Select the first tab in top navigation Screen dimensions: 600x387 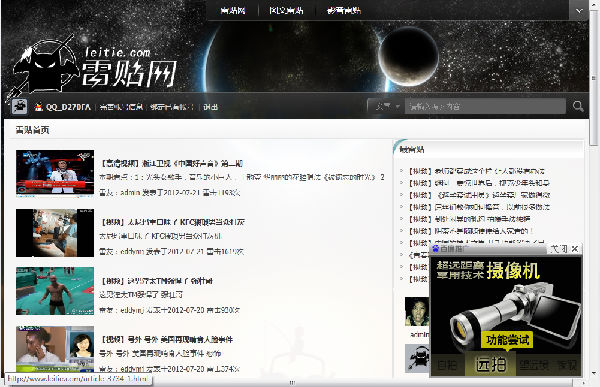click(x=233, y=10)
